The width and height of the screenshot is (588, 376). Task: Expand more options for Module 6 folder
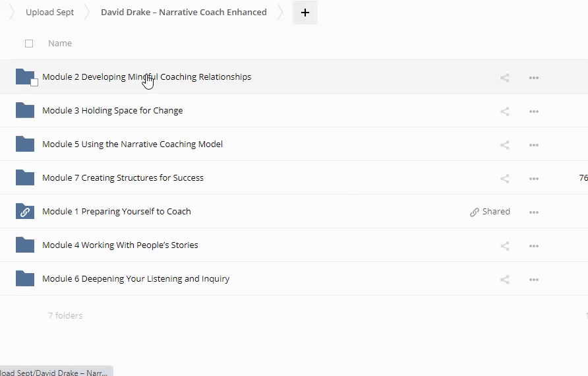tap(534, 280)
